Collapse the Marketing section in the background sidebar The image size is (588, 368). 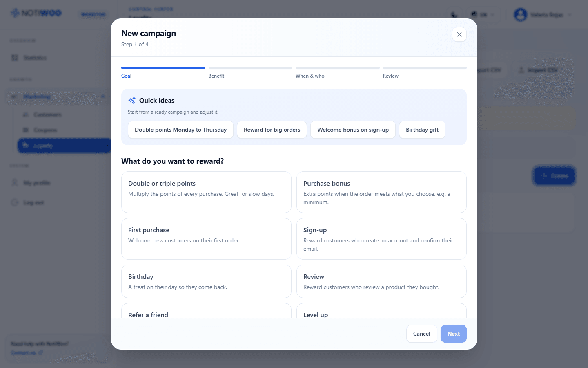pos(103,96)
